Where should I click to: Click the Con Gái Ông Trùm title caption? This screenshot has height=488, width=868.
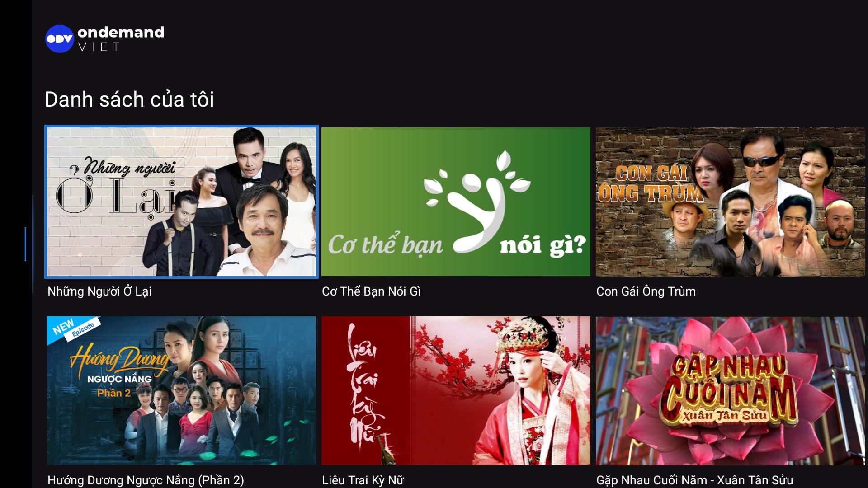[x=646, y=291]
